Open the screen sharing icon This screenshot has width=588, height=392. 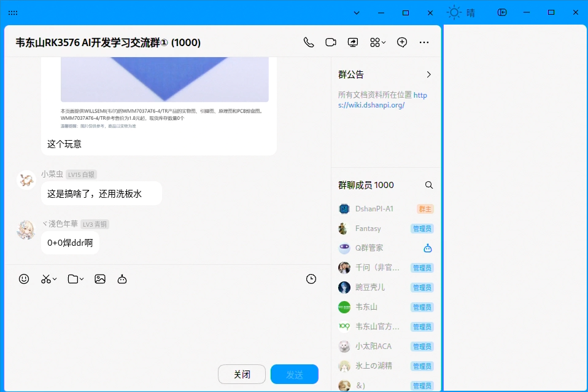tap(353, 42)
